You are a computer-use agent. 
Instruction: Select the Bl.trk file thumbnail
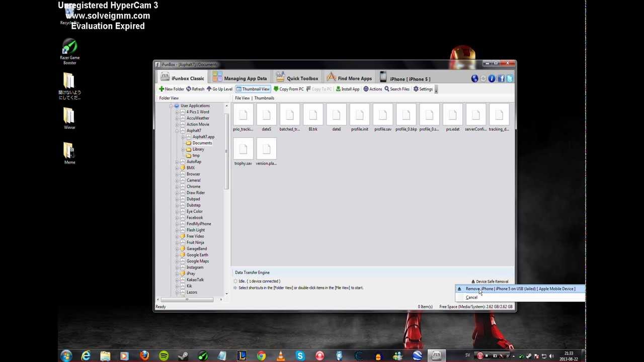click(x=313, y=118)
